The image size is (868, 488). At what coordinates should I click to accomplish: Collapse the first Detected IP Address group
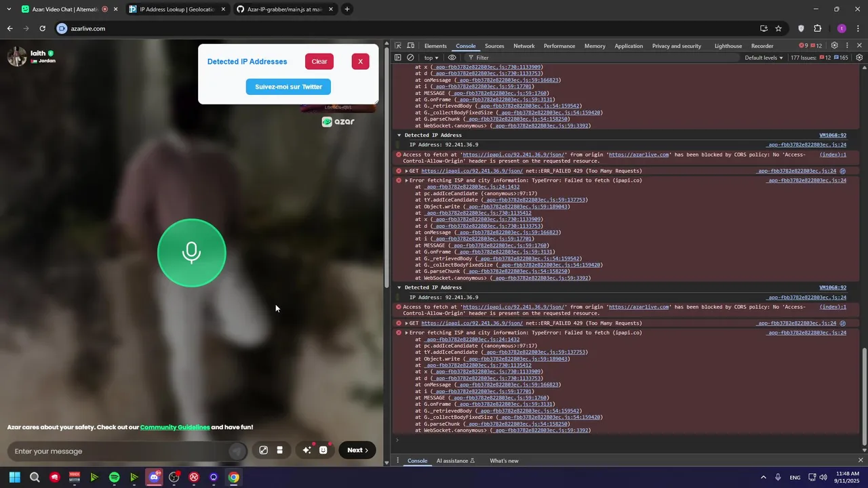(x=399, y=136)
